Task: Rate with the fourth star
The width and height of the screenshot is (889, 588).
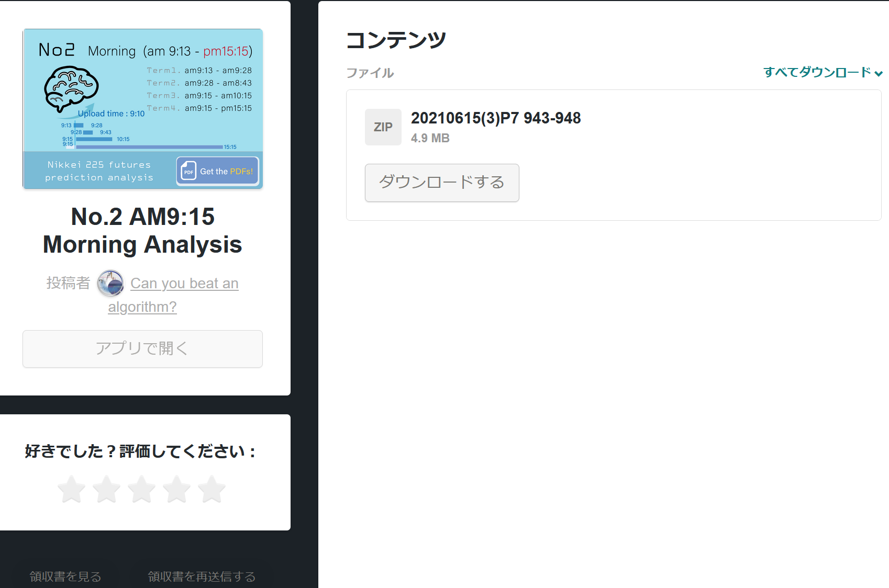Action: pyautogui.click(x=177, y=490)
